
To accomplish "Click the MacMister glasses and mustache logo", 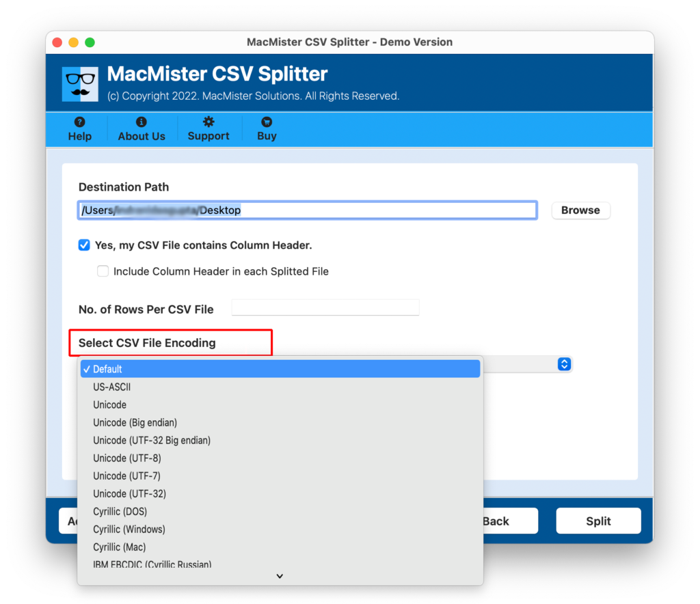I will [81, 85].
